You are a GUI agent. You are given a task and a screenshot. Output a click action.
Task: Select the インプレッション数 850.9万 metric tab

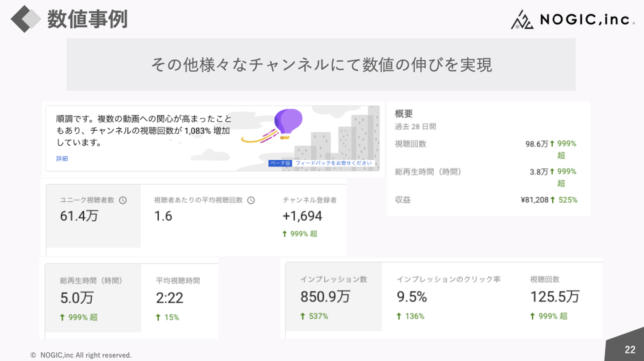334,297
